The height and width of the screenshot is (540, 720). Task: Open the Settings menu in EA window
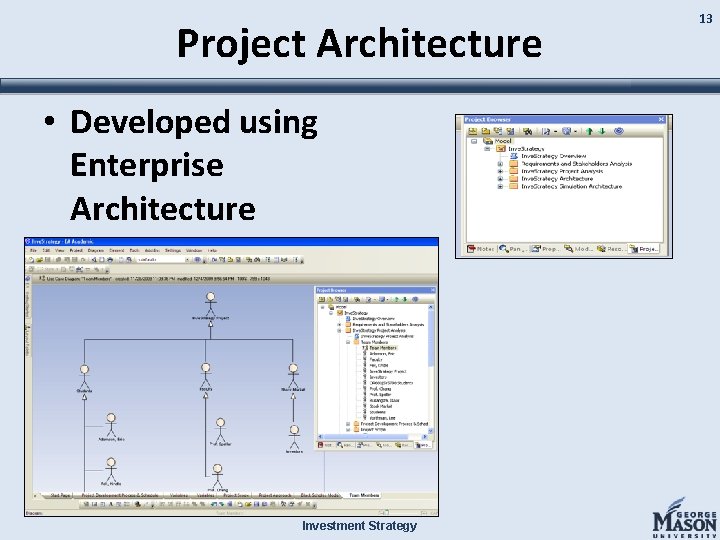(173, 251)
